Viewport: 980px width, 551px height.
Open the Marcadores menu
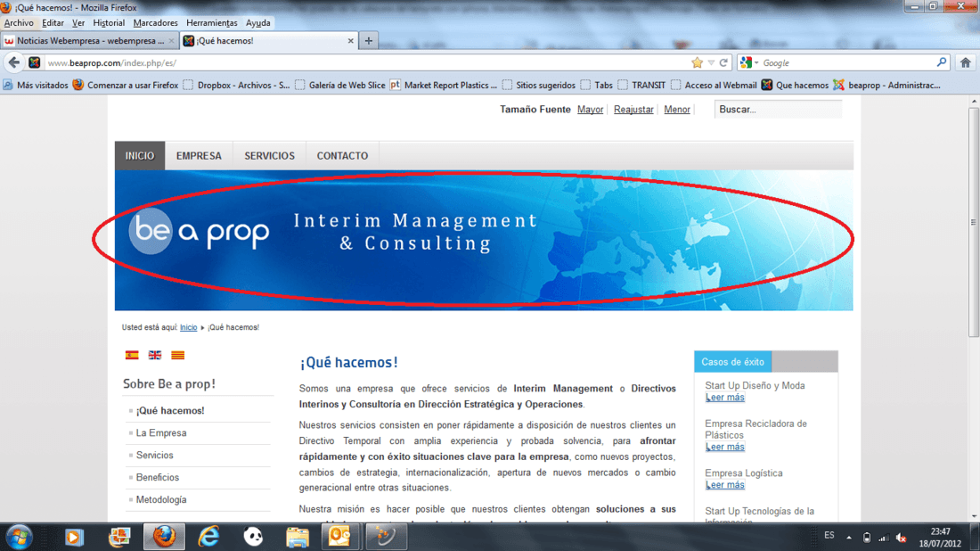click(156, 22)
